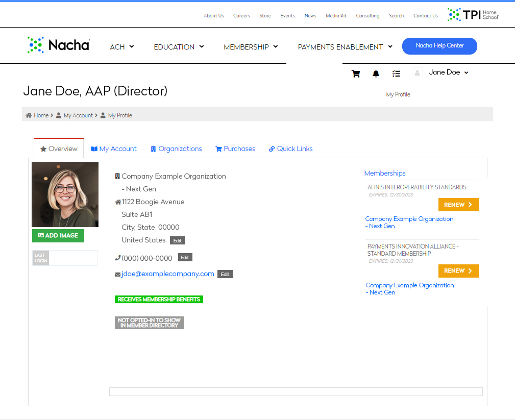Open the Purchases tab
Screen dimensions: 515x420
[x=235, y=149]
